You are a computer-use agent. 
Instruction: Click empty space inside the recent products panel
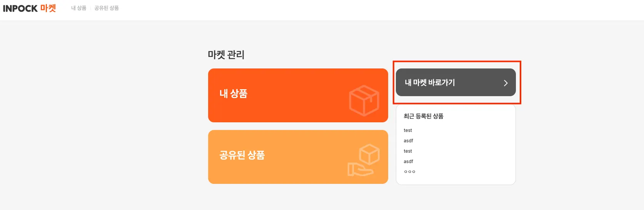473,154
